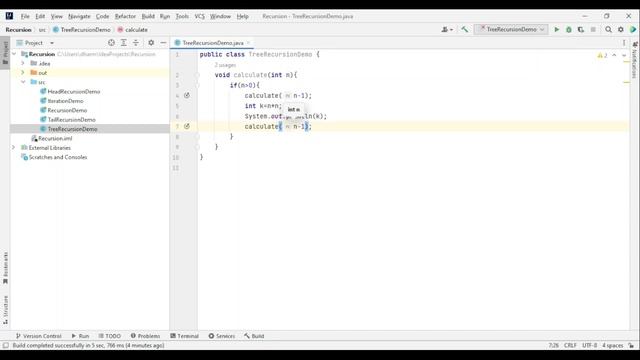Click Run with Coverage icon
Screen dimensions: 640x360
[x=581, y=29]
